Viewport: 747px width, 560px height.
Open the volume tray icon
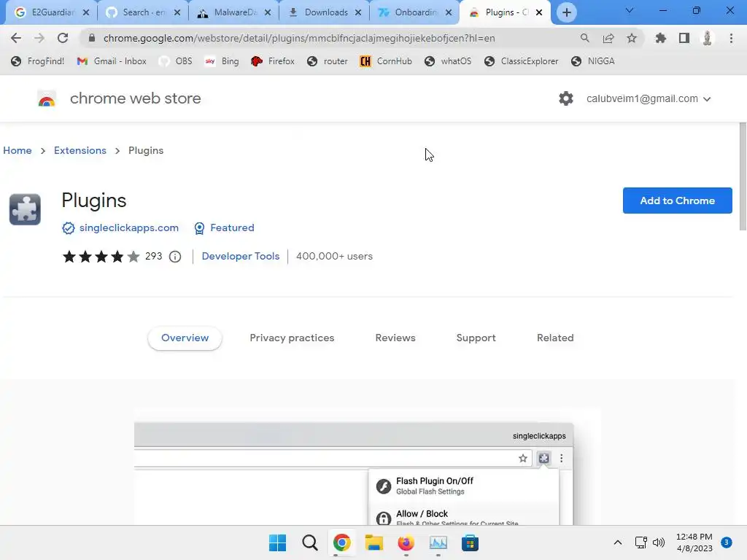(x=659, y=542)
